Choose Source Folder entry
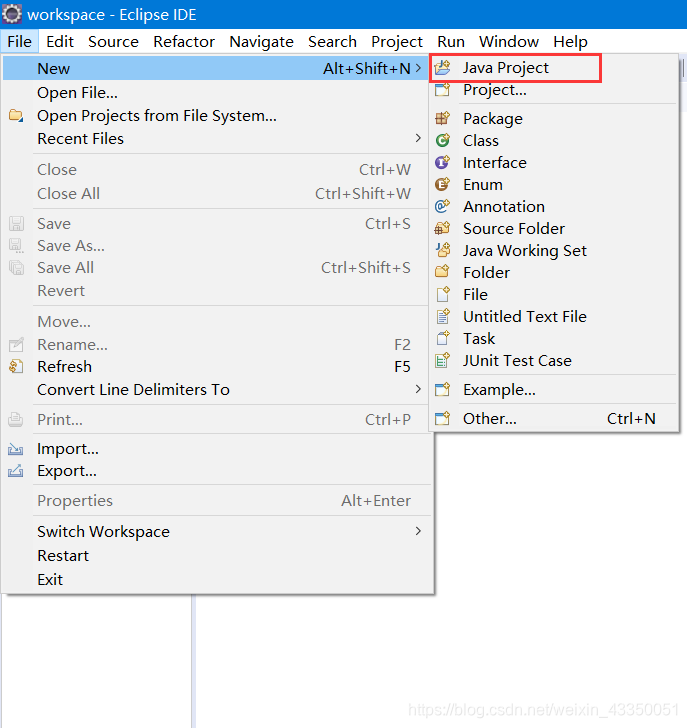The height and width of the screenshot is (728, 687). coord(553,228)
